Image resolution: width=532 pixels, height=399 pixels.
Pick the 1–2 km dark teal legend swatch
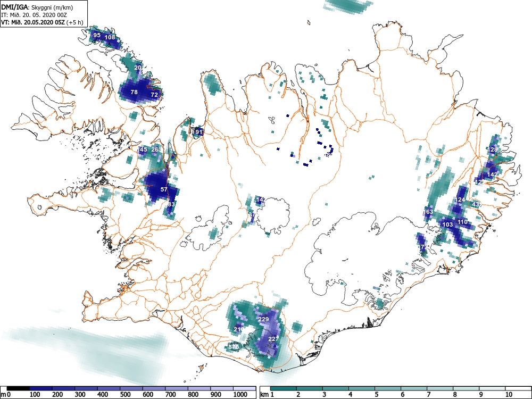click(x=284, y=388)
